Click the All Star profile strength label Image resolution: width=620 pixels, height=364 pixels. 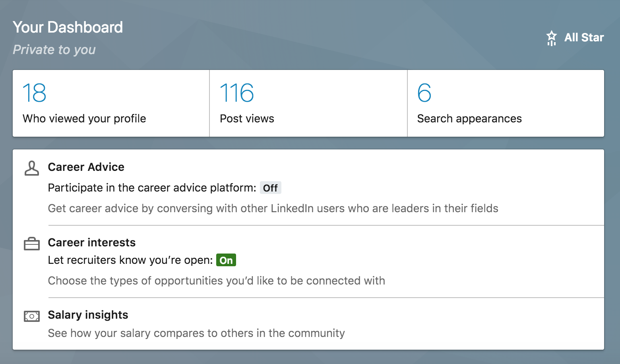point(584,37)
